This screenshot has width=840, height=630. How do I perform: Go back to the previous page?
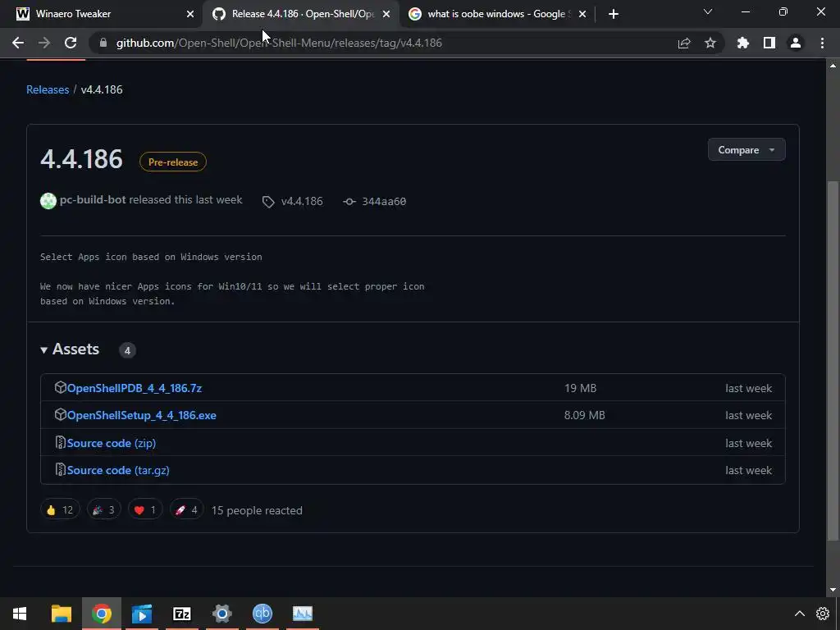pos(18,43)
